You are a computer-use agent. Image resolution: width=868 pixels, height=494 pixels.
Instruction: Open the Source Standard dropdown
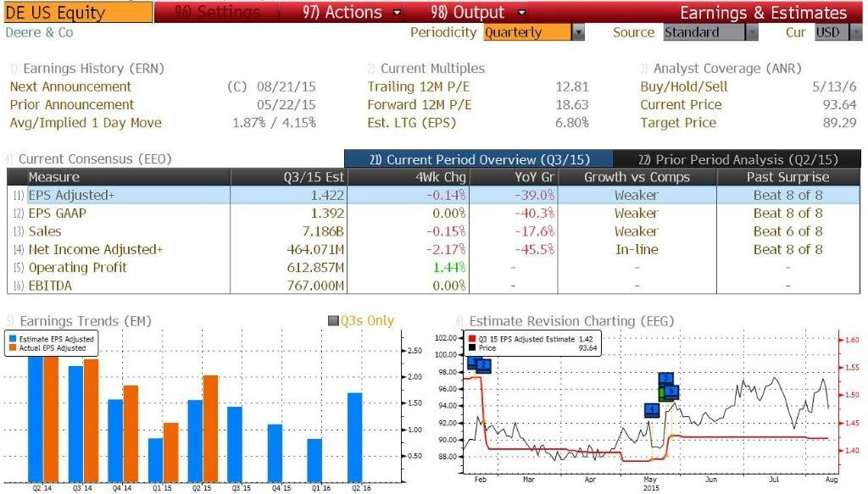(x=711, y=33)
